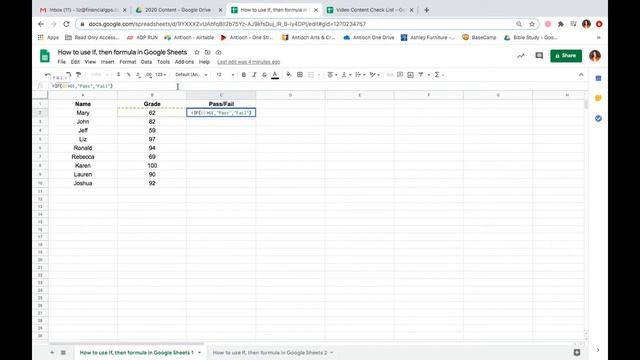Open the vertical align dropdown
This screenshot has width=640, height=360.
(346, 75)
